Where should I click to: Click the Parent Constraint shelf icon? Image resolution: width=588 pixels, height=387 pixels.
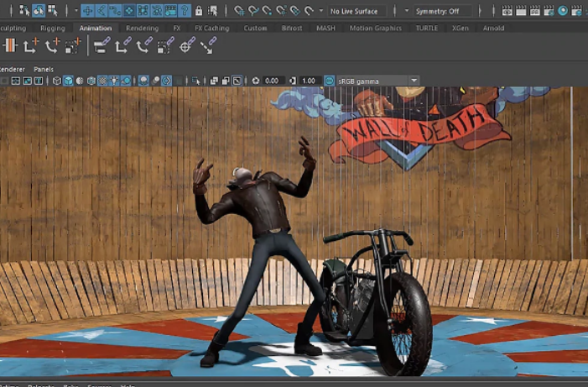pos(101,45)
